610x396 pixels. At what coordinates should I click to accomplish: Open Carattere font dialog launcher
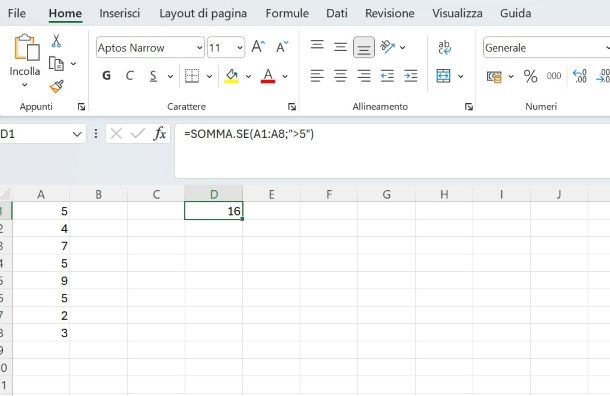tap(292, 107)
